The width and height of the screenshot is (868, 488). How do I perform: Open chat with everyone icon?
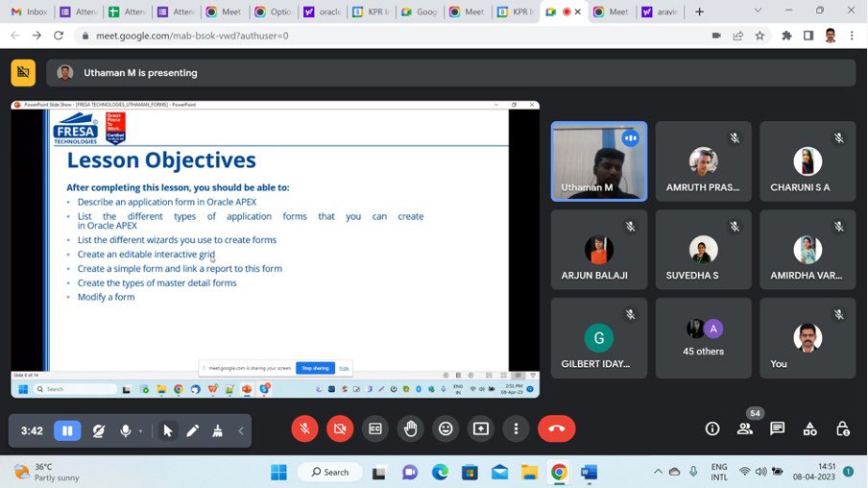point(777,428)
